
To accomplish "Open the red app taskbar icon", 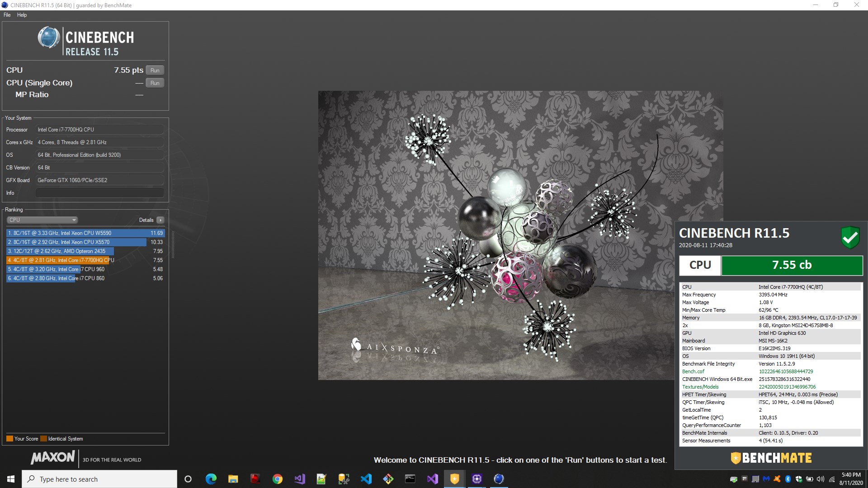I will 255,479.
